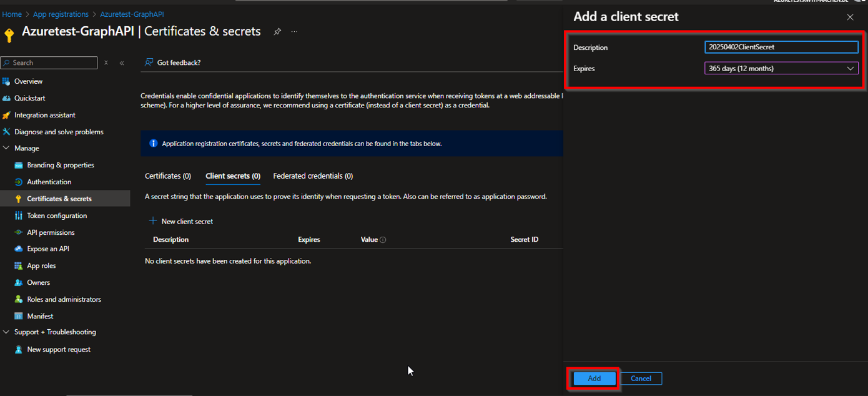Click the Value column info icon
The width and height of the screenshot is (868, 396).
point(383,240)
